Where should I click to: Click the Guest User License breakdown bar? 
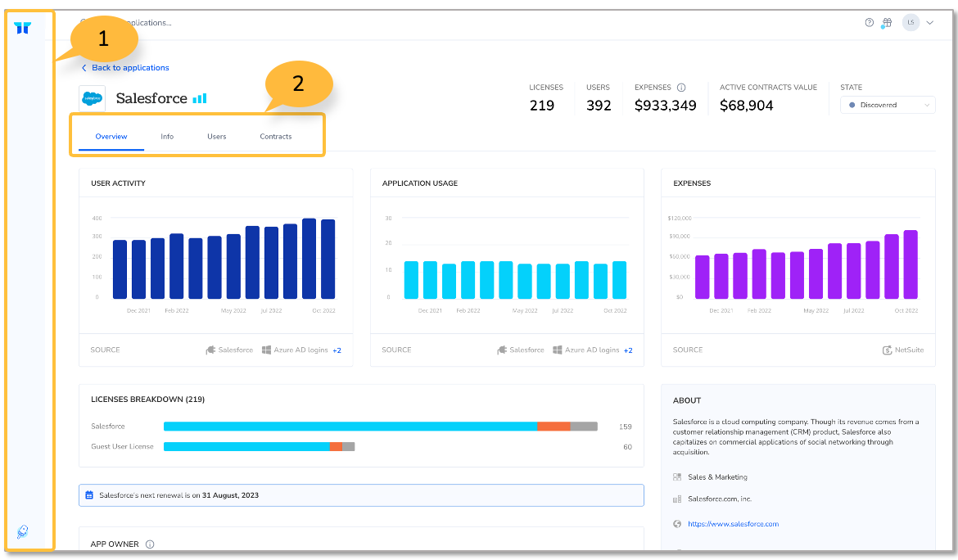(x=259, y=446)
